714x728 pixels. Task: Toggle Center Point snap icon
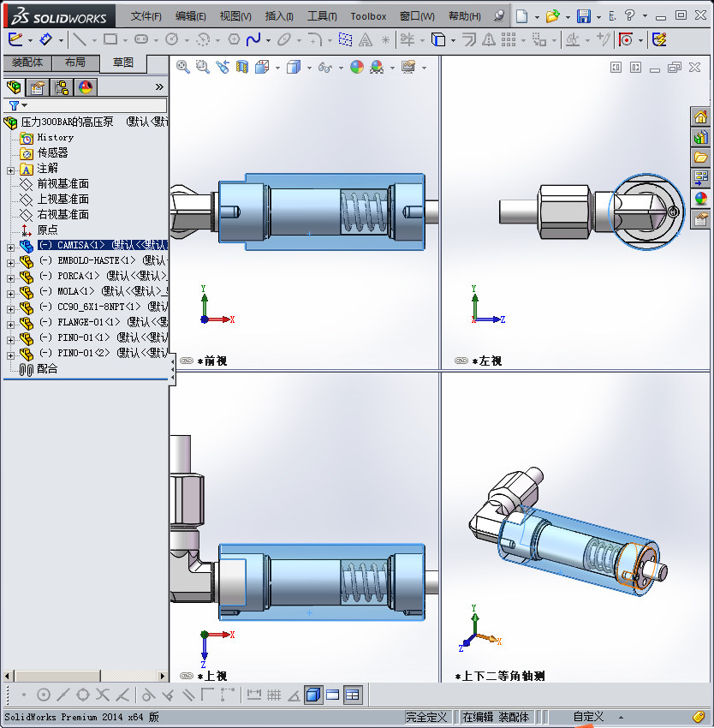(43, 695)
